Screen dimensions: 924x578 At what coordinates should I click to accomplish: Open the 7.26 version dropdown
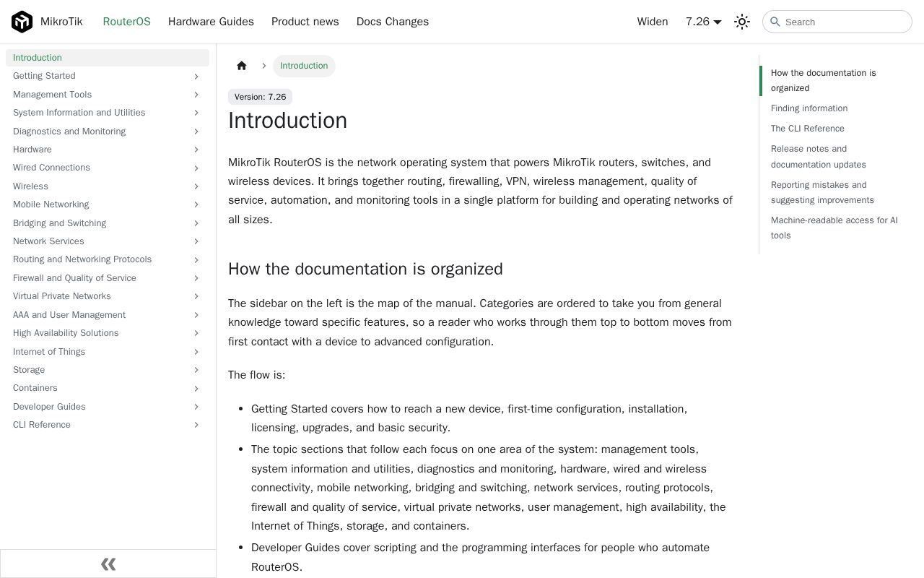click(x=704, y=22)
